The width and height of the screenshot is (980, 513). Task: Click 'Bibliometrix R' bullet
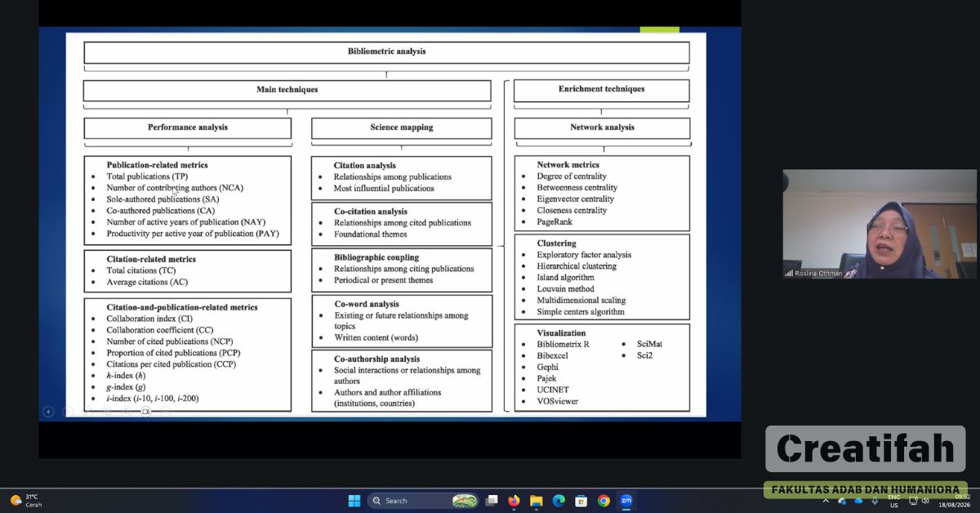click(563, 345)
